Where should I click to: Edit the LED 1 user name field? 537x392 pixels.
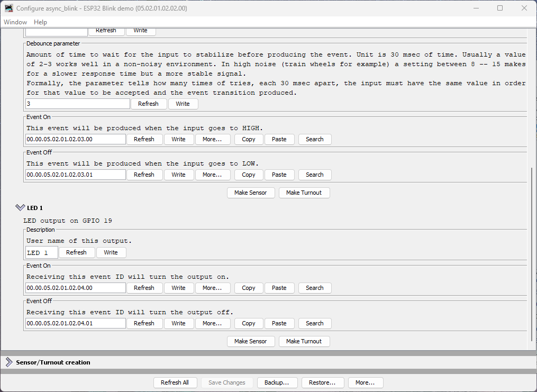click(x=41, y=252)
